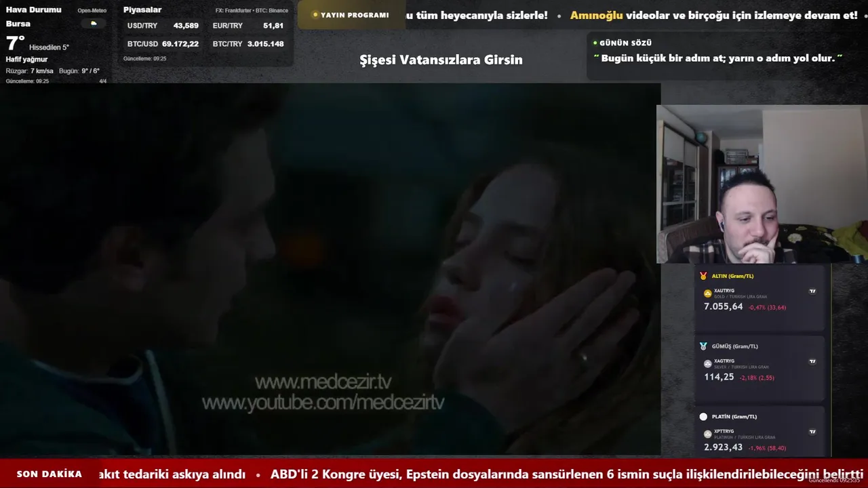Screen dimensions: 868x488
Task: Click the gold price 7.055,64
Action: (724, 306)
